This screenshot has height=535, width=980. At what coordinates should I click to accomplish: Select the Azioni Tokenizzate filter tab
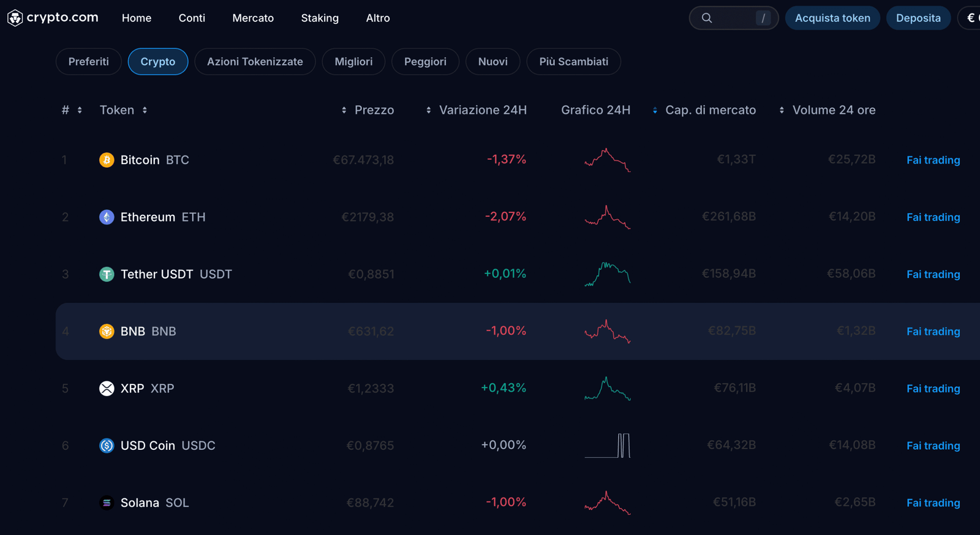click(255, 61)
